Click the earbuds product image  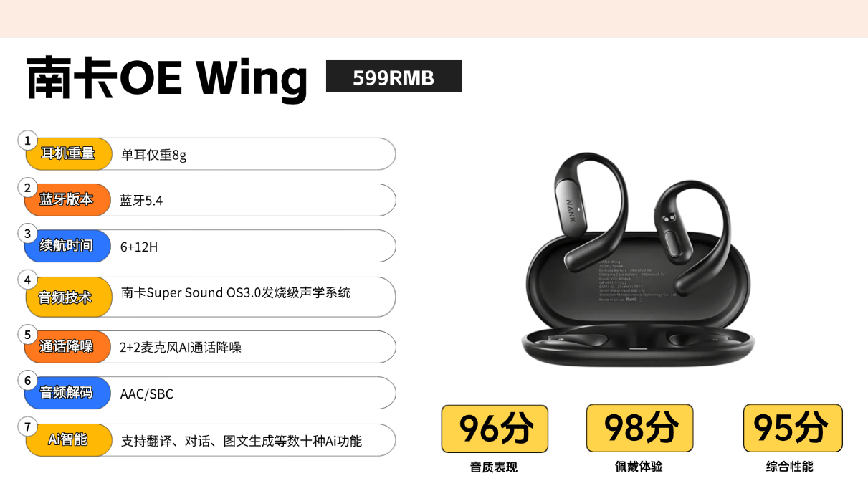[x=638, y=261]
